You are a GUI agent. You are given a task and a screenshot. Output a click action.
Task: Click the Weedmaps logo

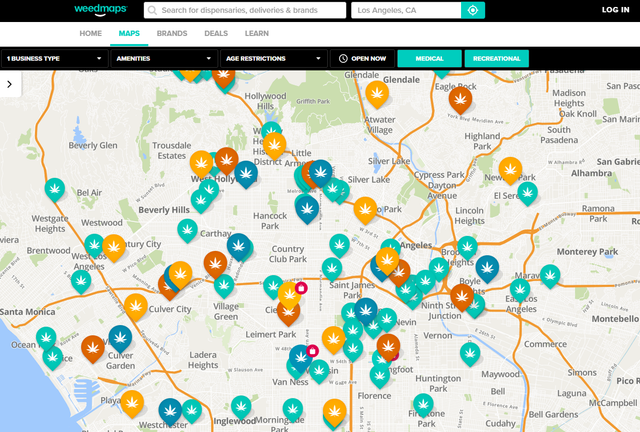tap(100, 10)
